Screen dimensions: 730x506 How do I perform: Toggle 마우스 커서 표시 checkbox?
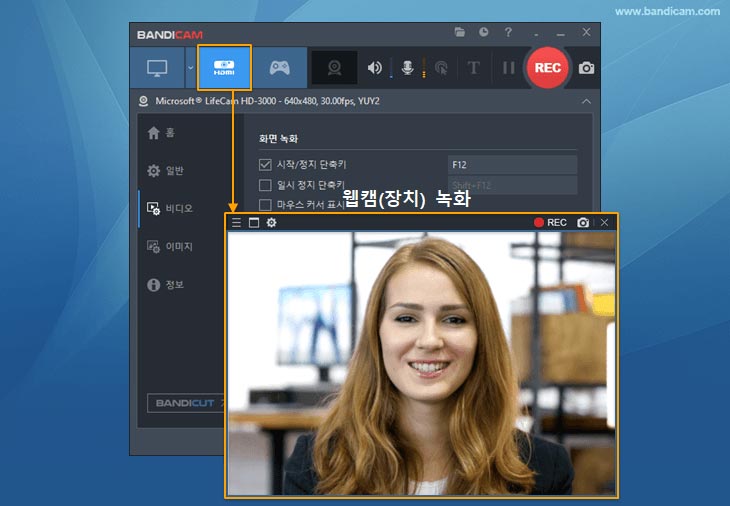tap(265, 205)
